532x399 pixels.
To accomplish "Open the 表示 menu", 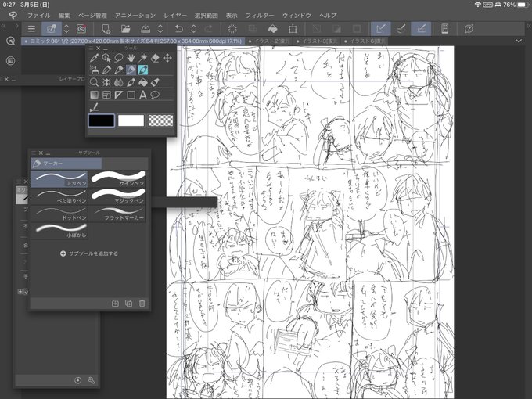I will [x=232, y=16].
